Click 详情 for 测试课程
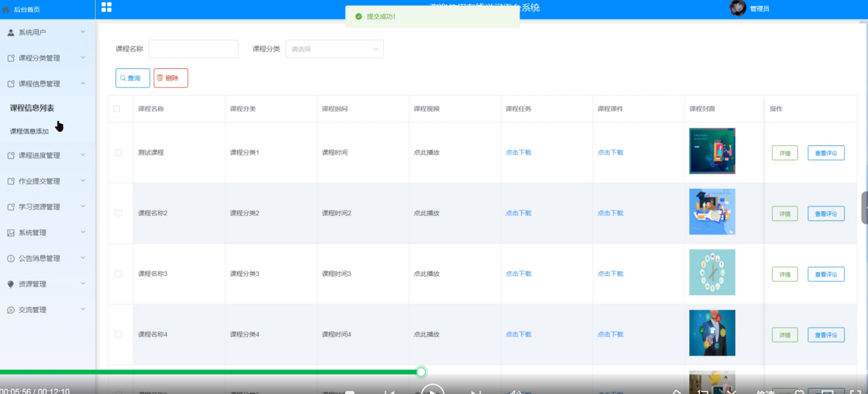This screenshot has width=868, height=394. pos(785,153)
